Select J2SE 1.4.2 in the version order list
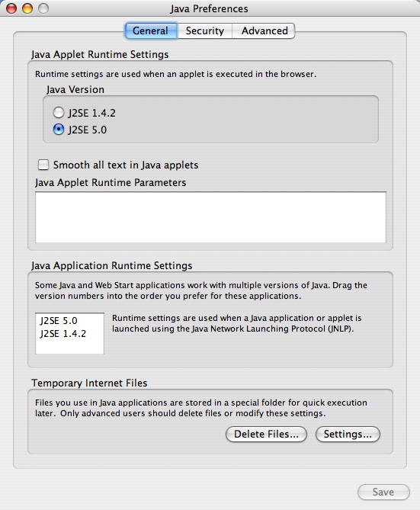 63,334
